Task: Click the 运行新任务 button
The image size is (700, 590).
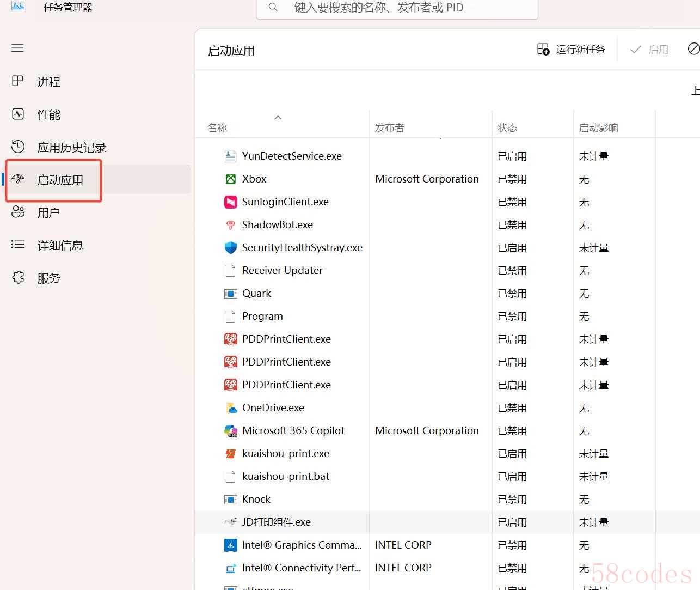Action: pos(570,50)
